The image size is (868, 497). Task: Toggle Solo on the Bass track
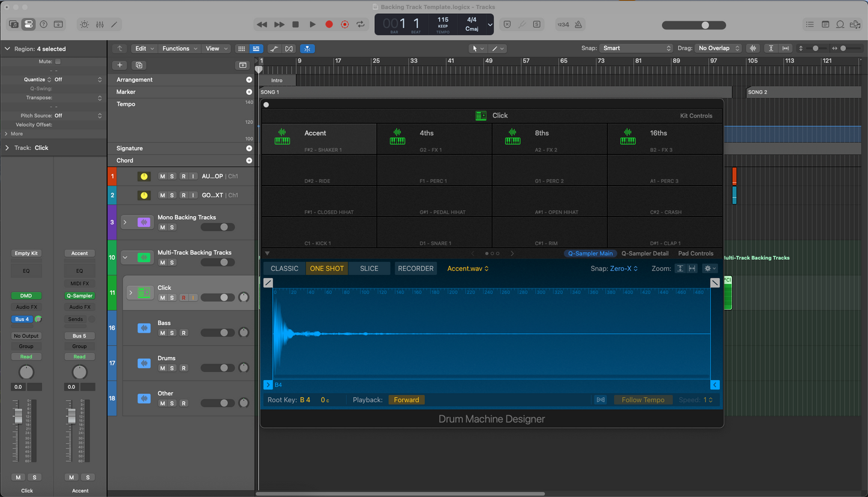(172, 333)
